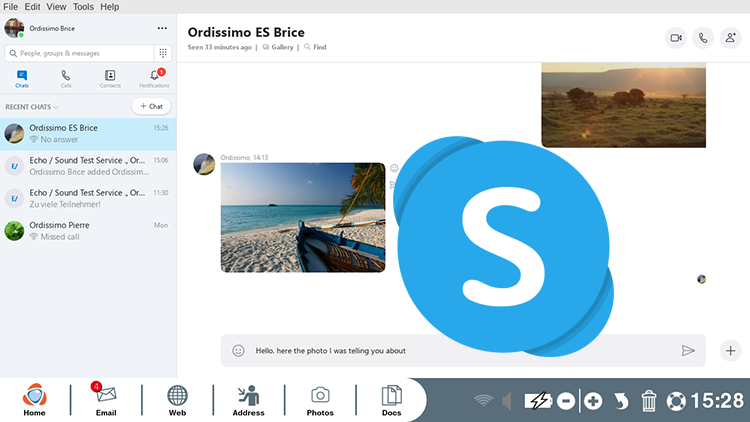Screen dimensions: 750x422
Task: Switch to the Calls tab
Action: pos(66,79)
